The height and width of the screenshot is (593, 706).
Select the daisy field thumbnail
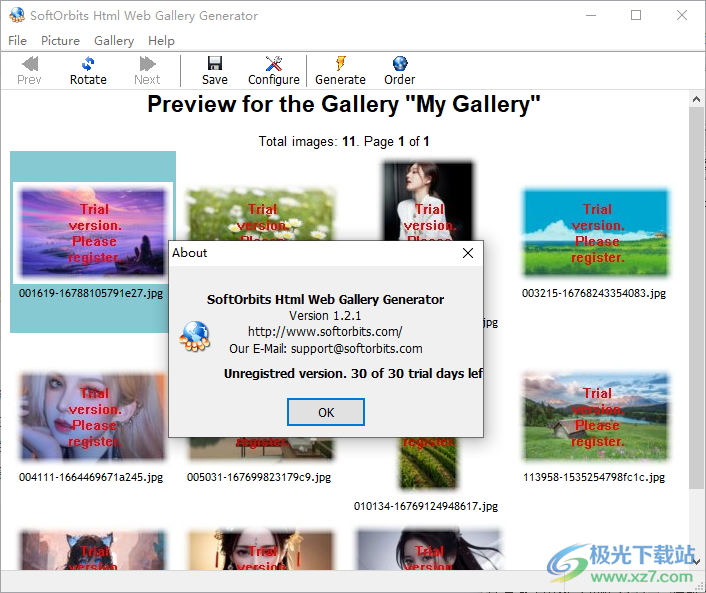pos(261,214)
